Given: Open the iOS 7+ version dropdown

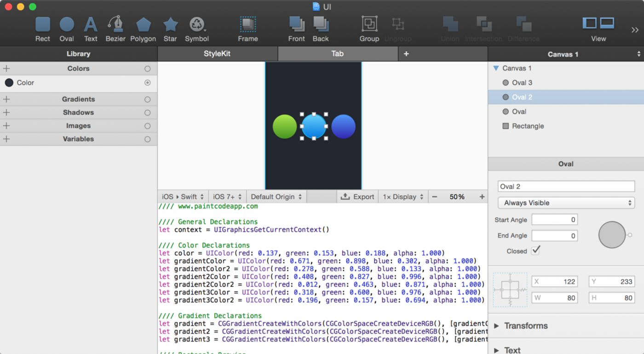Looking at the screenshot, I should [x=228, y=197].
